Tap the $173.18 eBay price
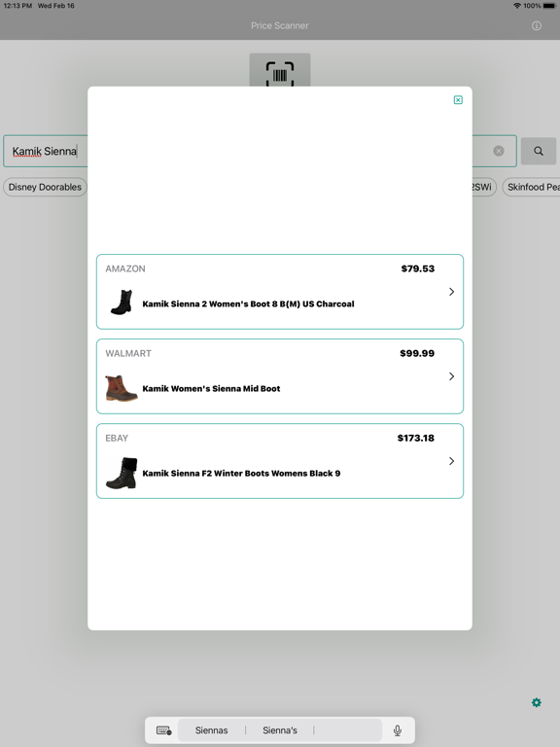The width and height of the screenshot is (560, 747). [416, 439]
